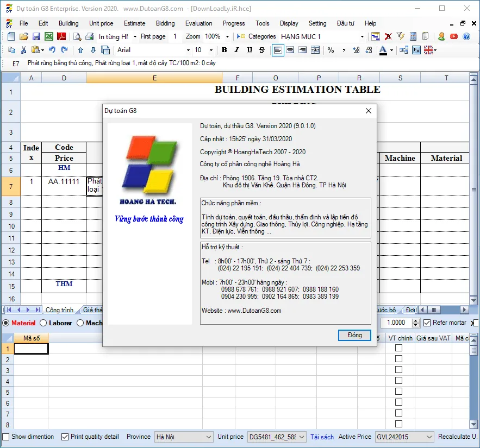Click the Undo arrow icon
This screenshot has width=480, height=448.
point(52,50)
